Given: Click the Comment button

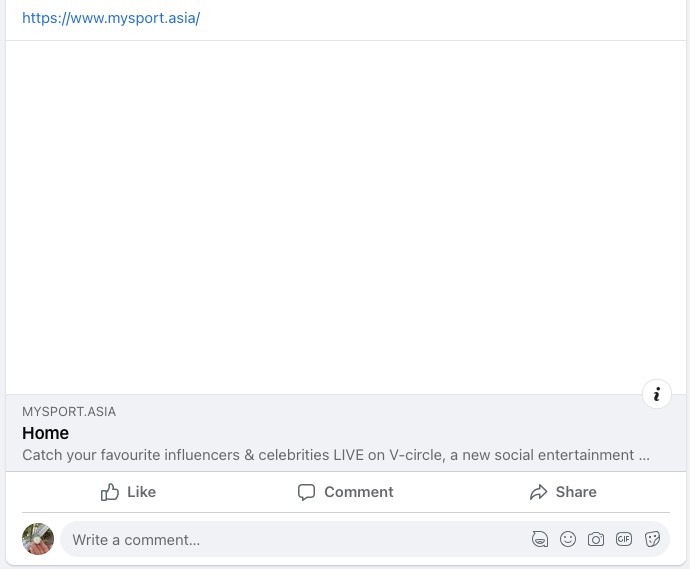Looking at the screenshot, I should (x=345, y=492).
